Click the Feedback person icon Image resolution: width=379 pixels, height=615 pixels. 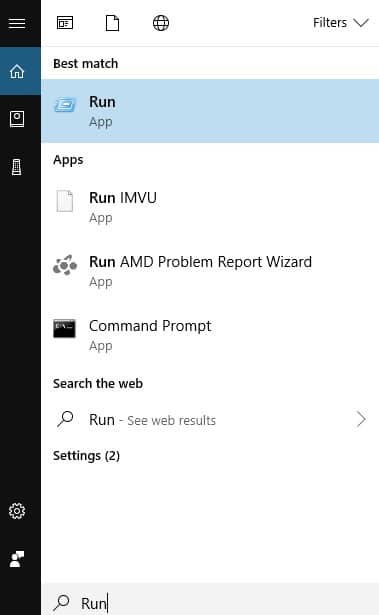(x=17, y=559)
